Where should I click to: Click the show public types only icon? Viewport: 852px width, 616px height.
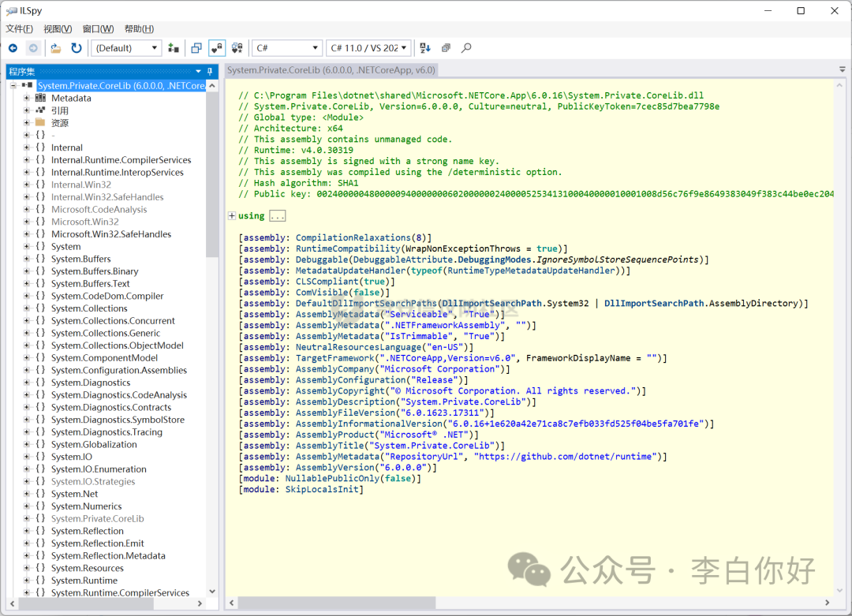tap(196, 48)
